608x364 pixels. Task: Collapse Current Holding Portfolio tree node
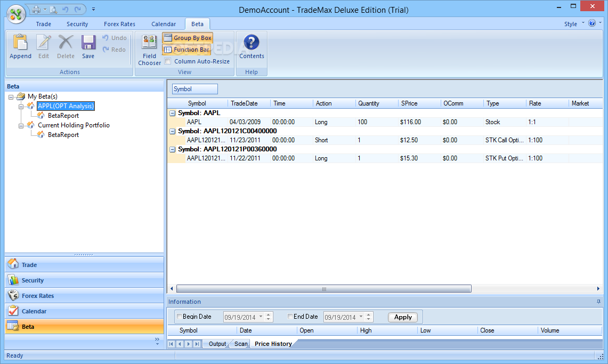pyautogui.click(x=21, y=126)
